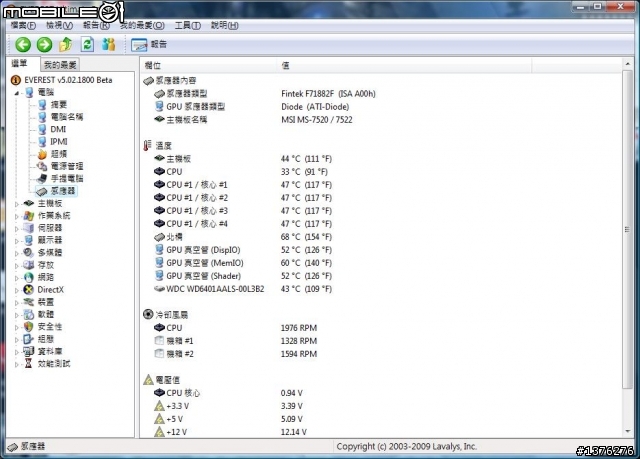Click the vertical scrollbar thumb

[x=627, y=229]
